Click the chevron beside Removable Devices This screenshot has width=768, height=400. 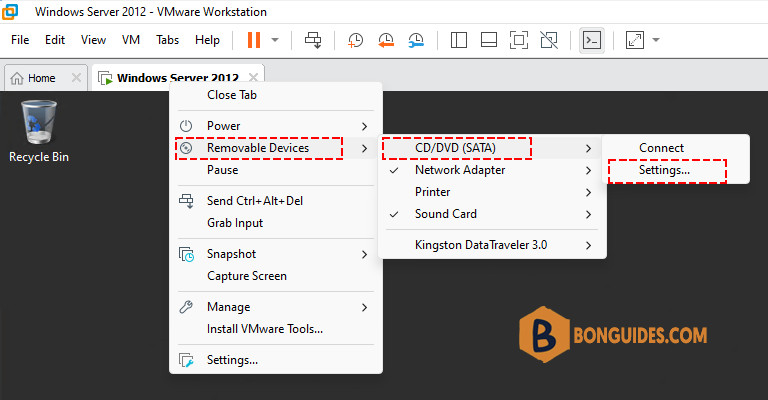click(364, 148)
